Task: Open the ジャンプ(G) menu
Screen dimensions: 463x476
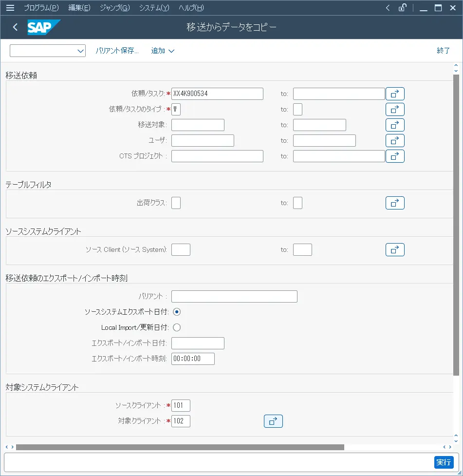Action: [115, 8]
